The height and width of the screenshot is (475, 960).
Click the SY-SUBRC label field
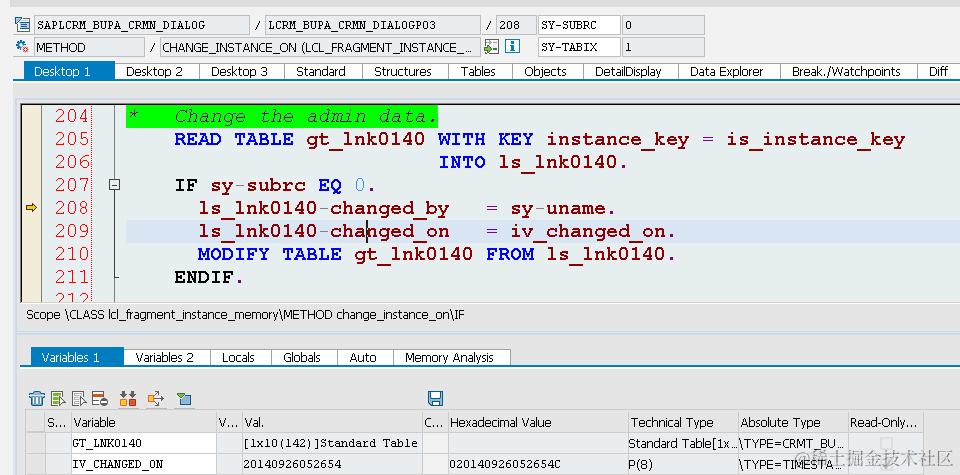[x=579, y=25]
